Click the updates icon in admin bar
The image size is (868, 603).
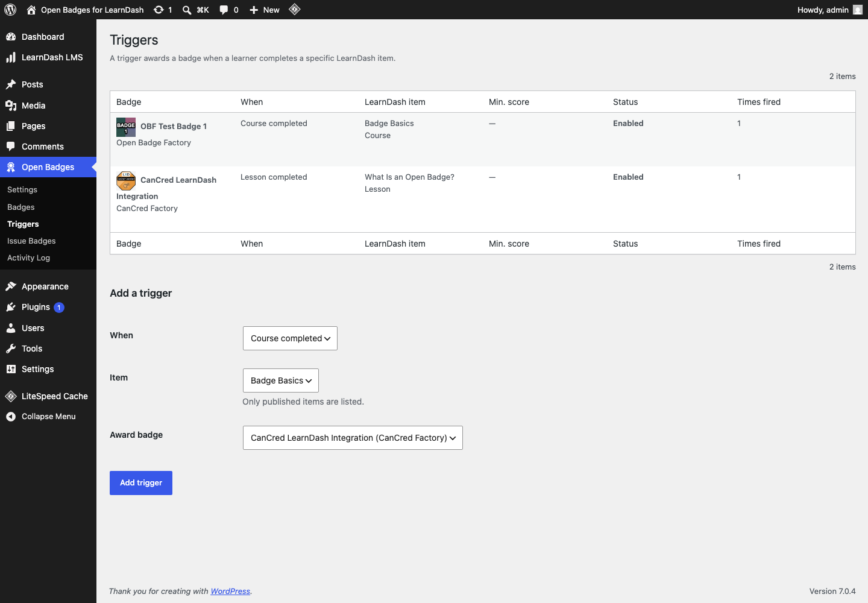(x=159, y=10)
